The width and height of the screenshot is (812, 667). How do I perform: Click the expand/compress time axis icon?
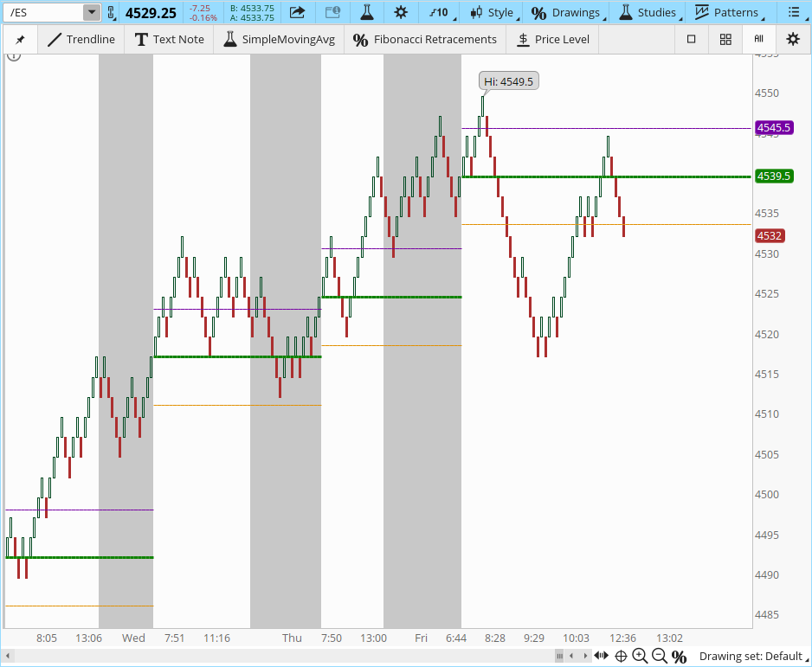point(602,656)
